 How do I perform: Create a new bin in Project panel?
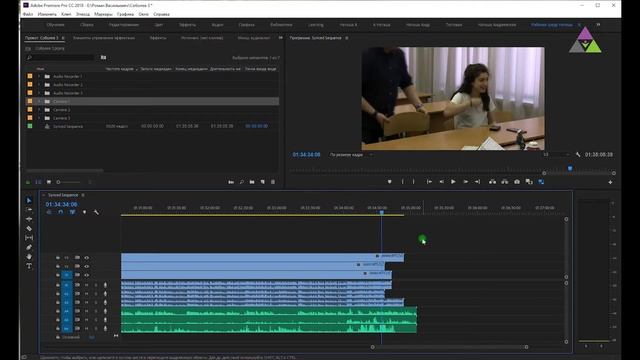click(x=252, y=182)
